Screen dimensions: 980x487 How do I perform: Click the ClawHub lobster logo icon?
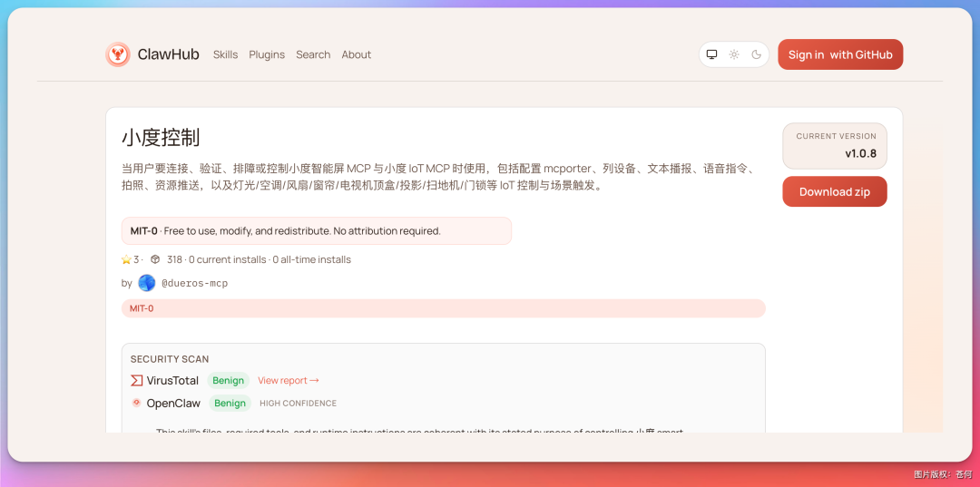(117, 54)
